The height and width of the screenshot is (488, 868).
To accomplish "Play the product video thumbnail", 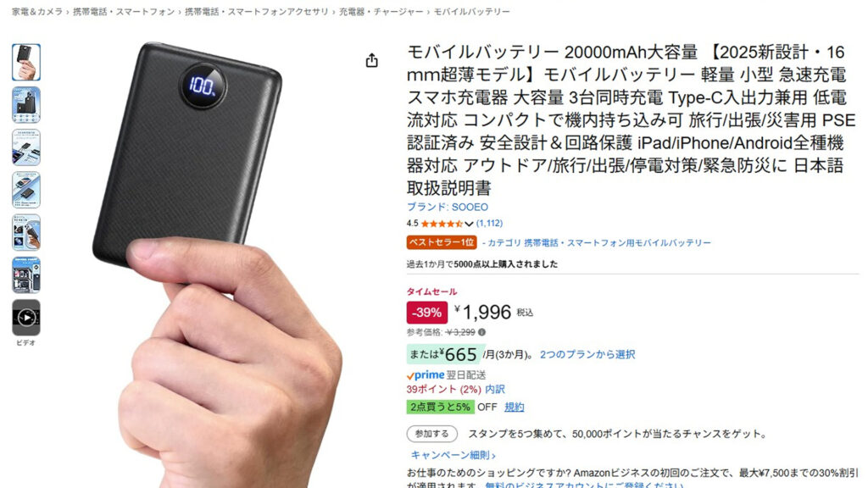I will [x=26, y=318].
